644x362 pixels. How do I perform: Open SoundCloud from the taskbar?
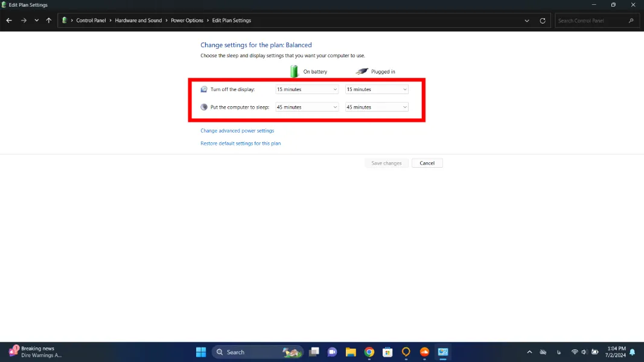[x=424, y=352]
